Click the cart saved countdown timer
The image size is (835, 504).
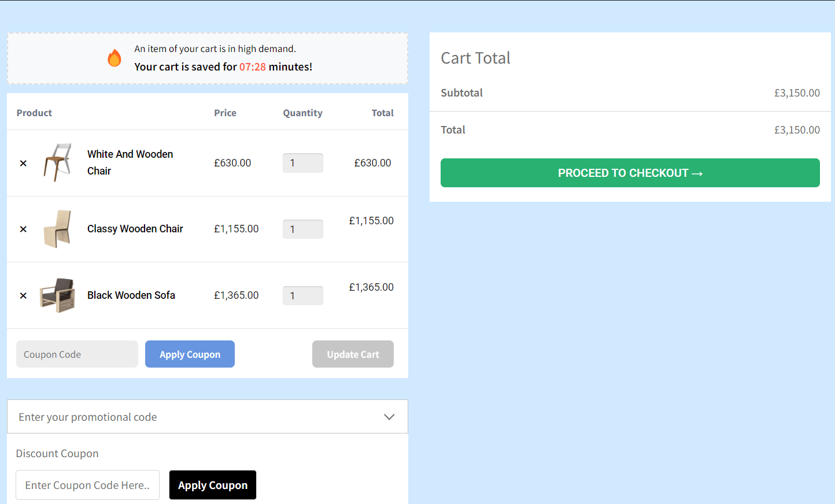pyautogui.click(x=253, y=67)
